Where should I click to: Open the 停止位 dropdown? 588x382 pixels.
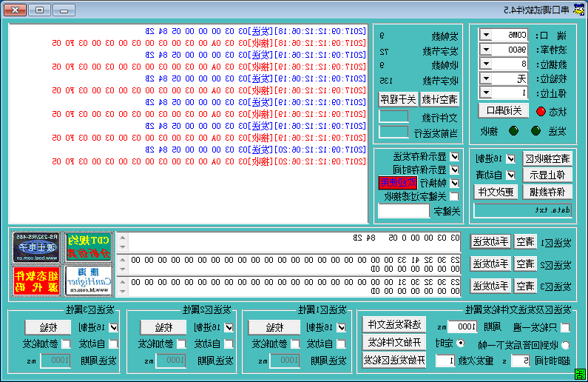click(x=486, y=93)
